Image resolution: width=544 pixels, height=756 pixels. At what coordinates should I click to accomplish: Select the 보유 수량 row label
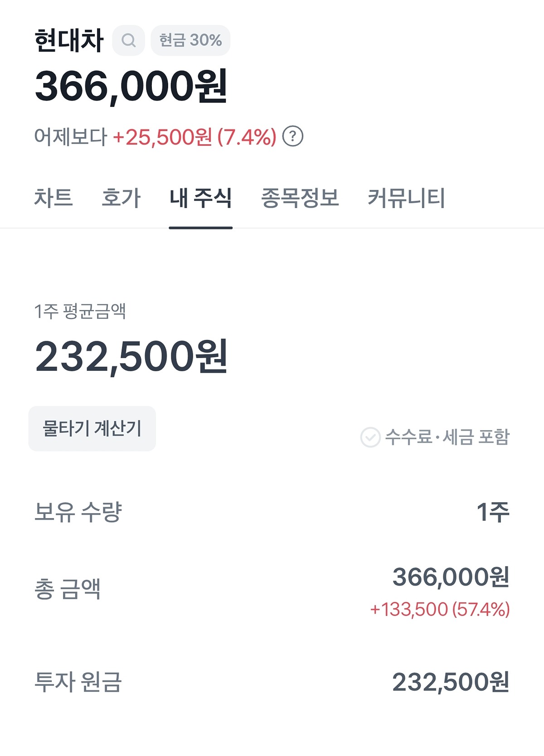[x=78, y=512]
